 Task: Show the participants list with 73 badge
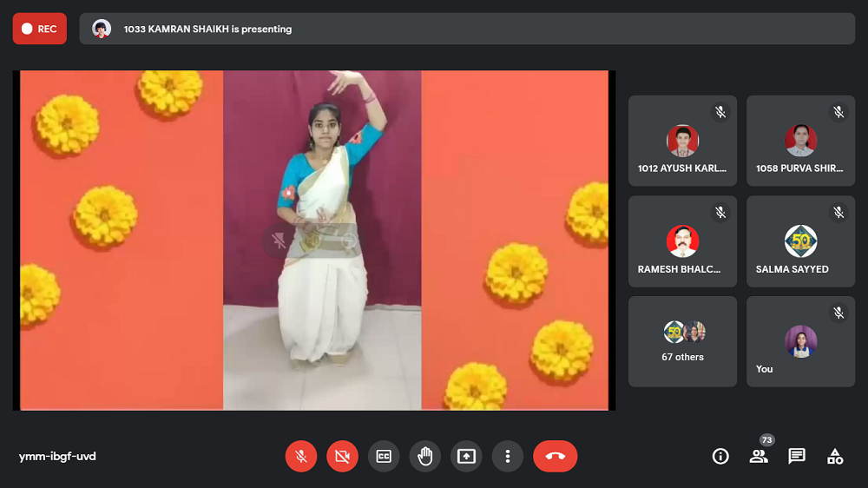759,456
